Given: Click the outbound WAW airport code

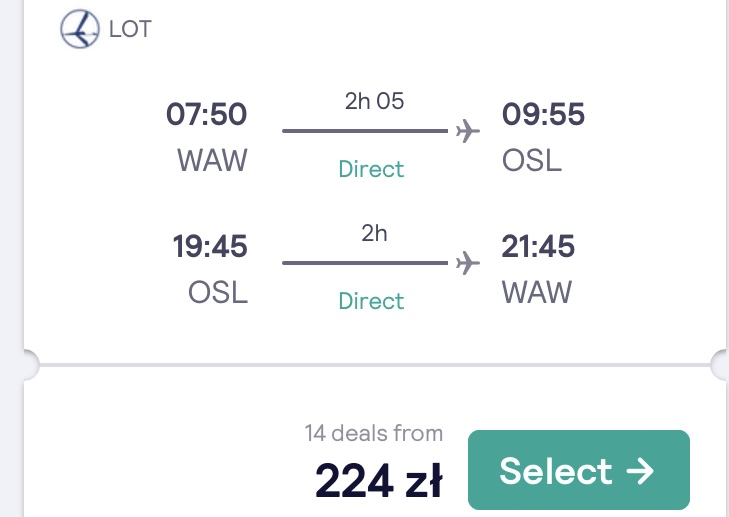Looking at the screenshot, I should click(x=212, y=161).
